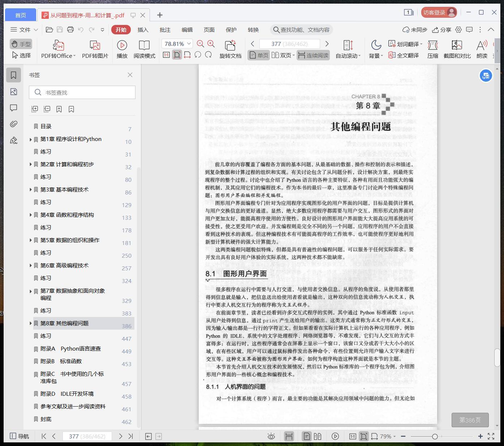
Task: Switch to 阅读模式 reading mode
Action: [x=144, y=49]
